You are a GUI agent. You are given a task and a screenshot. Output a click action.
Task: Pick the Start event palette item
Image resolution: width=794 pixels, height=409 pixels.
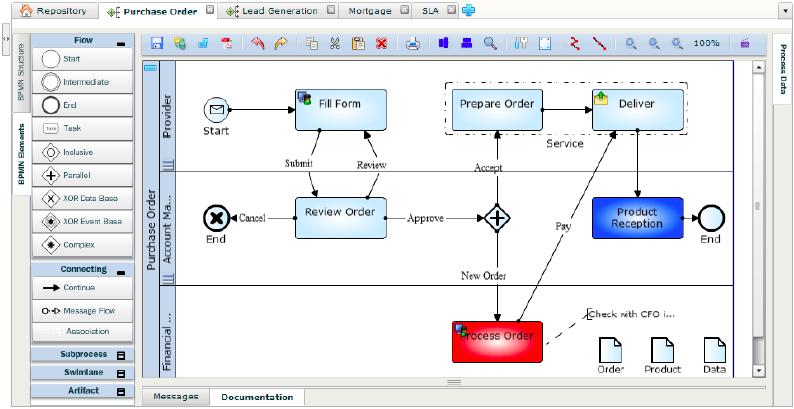click(83, 59)
